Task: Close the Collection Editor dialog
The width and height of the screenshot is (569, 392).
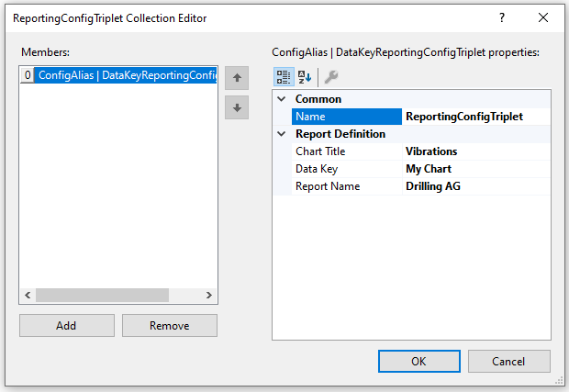Action: 543,17
